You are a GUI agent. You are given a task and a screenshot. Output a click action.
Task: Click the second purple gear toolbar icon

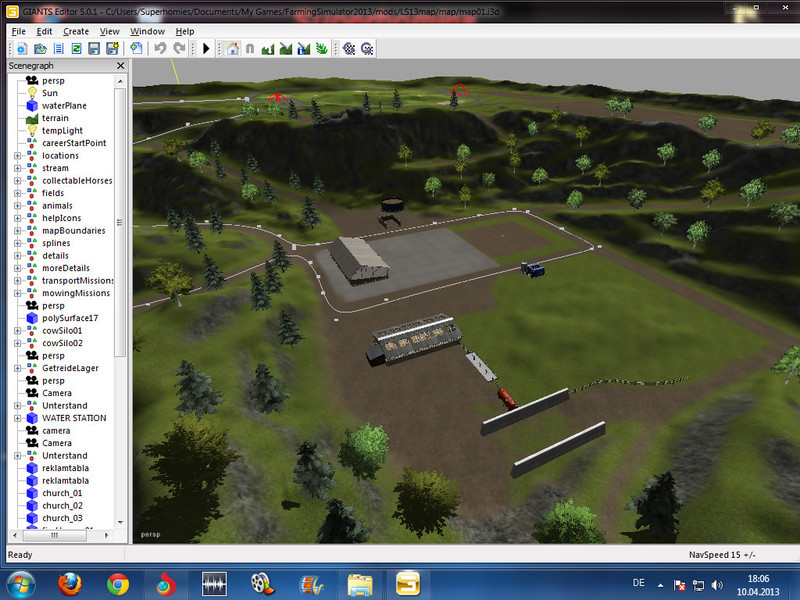pos(367,49)
